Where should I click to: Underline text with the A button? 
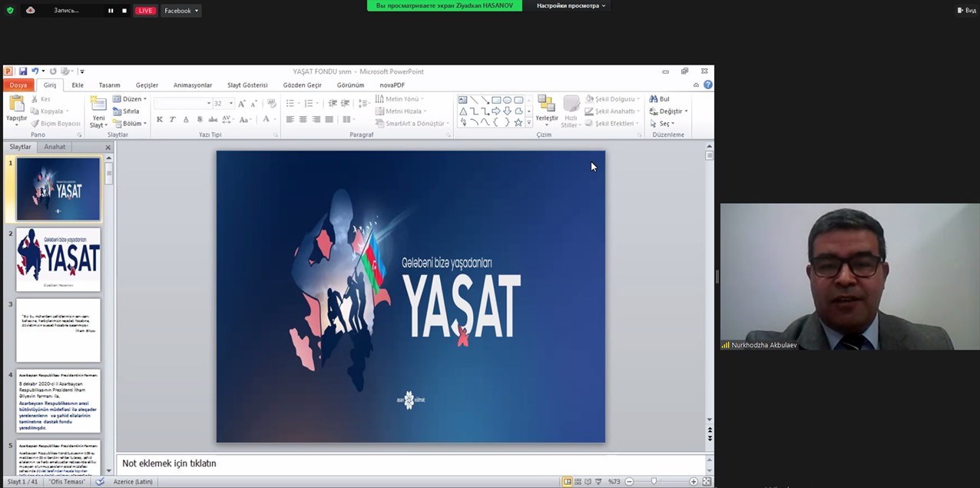coord(186,119)
